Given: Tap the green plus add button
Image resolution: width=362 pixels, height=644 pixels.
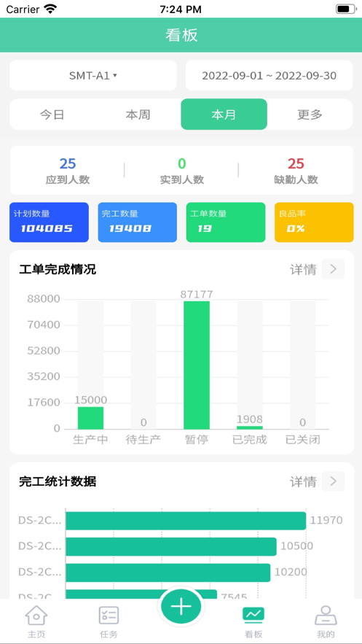Looking at the screenshot, I should pos(181,606).
